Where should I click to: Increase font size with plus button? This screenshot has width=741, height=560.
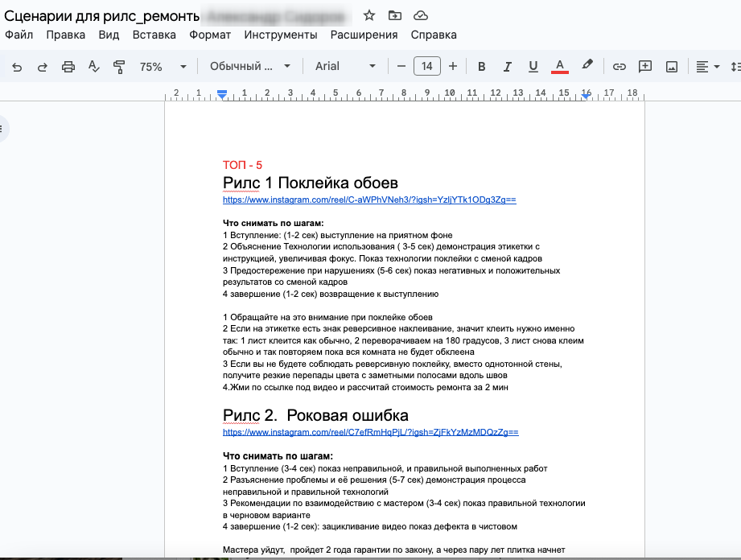453,66
